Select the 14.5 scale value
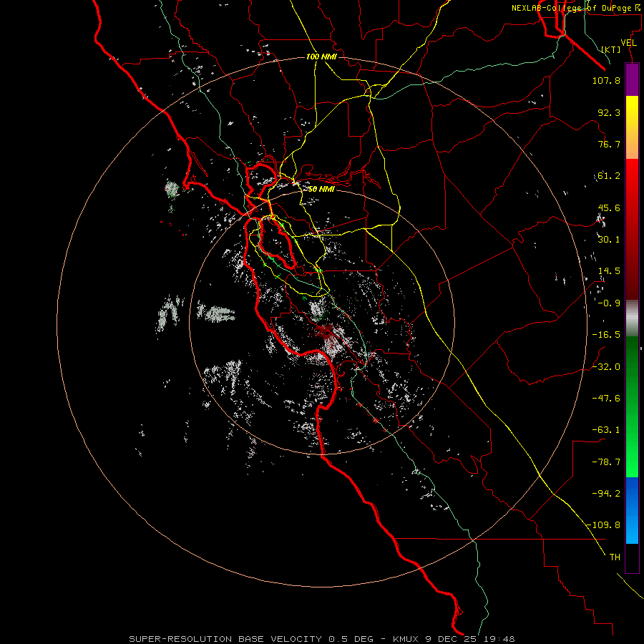Viewport: 644px width, 644px height. pos(609,271)
